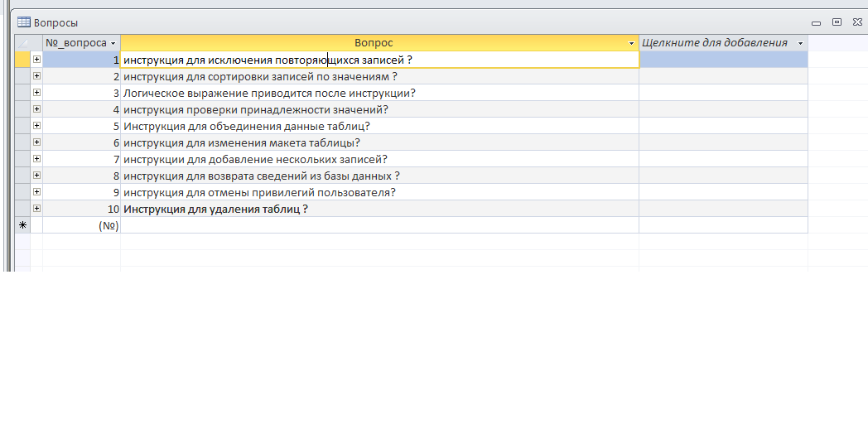This screenshot has height=424, width=868.
Task: Click the cell 'Инструкция для объединения данные таблиц?'
Action: click(x=379, y=126)
